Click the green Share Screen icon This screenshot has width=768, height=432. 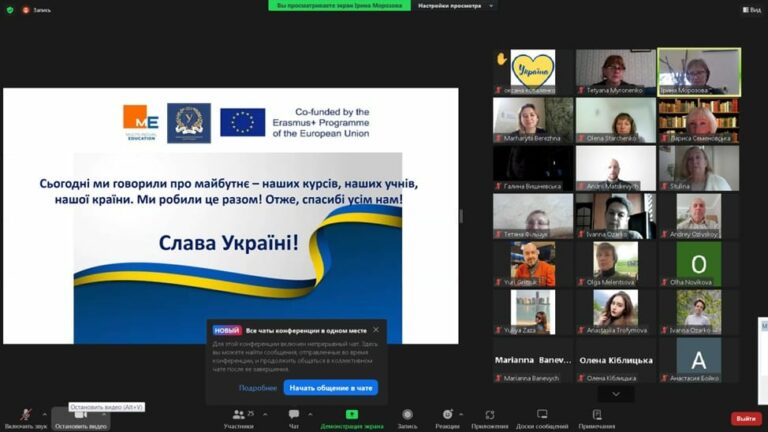tap(352, 414)
